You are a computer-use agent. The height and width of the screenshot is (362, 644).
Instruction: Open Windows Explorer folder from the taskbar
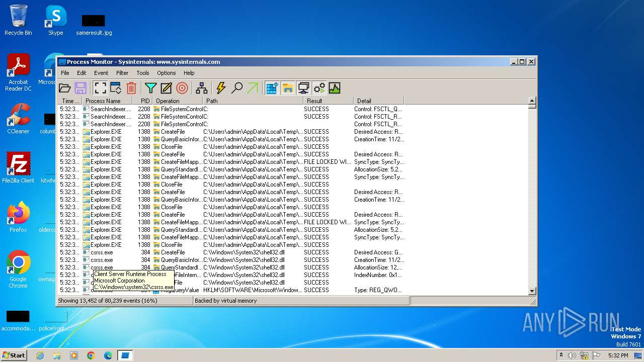click(x=57, y=355)
